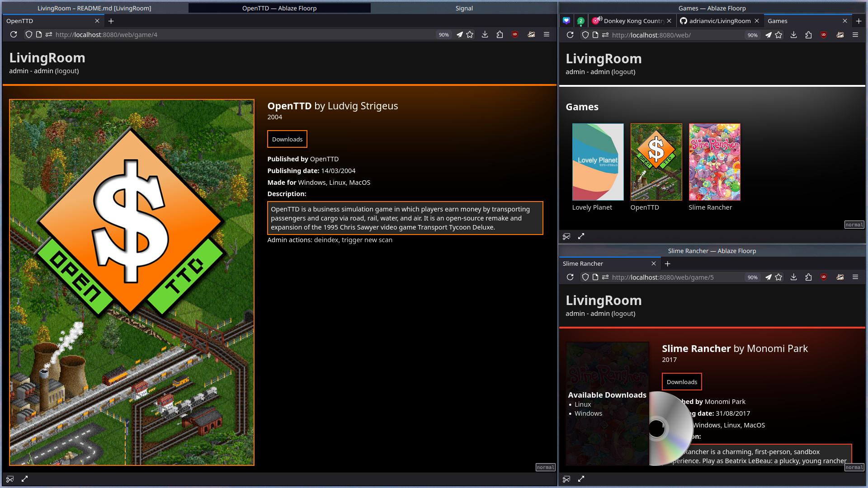The image size is (868, 488).
Task: Click the 'Lovely Planet' title under cover
Action: tap(592, 207)
